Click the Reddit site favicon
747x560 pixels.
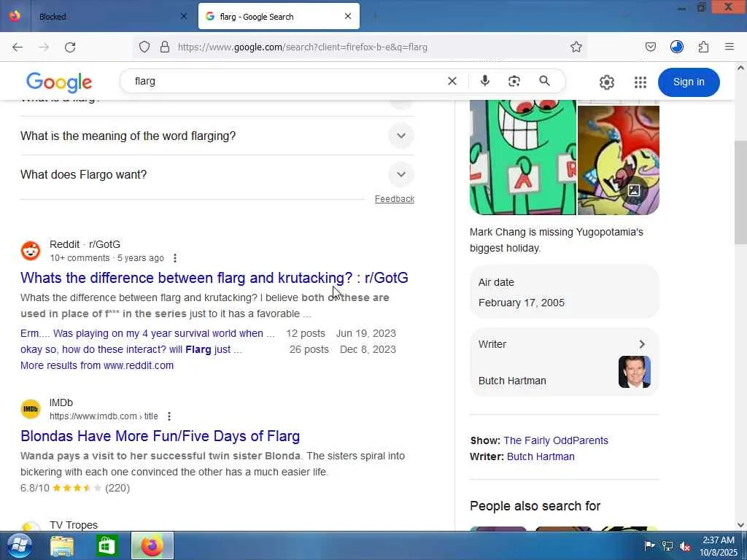(31, 251)
